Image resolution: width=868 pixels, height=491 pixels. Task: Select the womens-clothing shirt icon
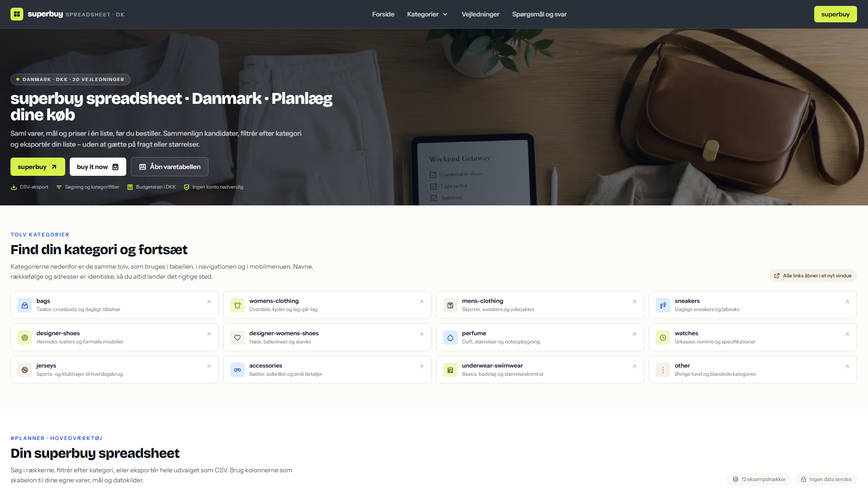[x=238, y=305]
